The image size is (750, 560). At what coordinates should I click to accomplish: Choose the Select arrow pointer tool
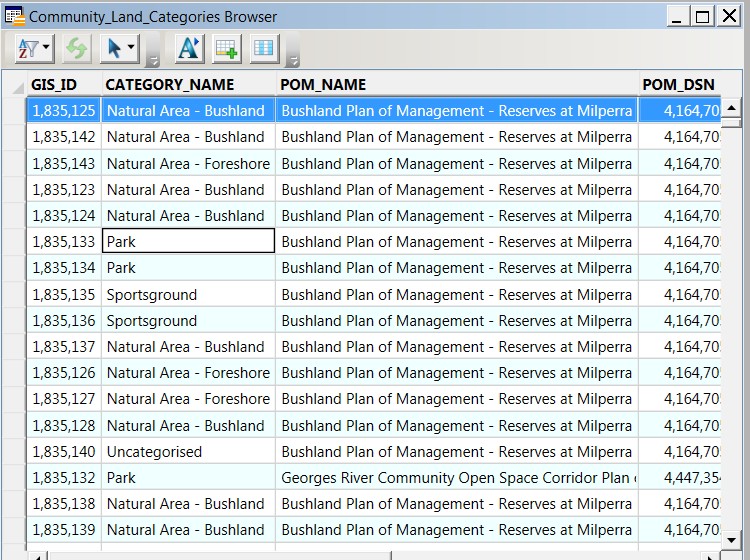[115, 48]
